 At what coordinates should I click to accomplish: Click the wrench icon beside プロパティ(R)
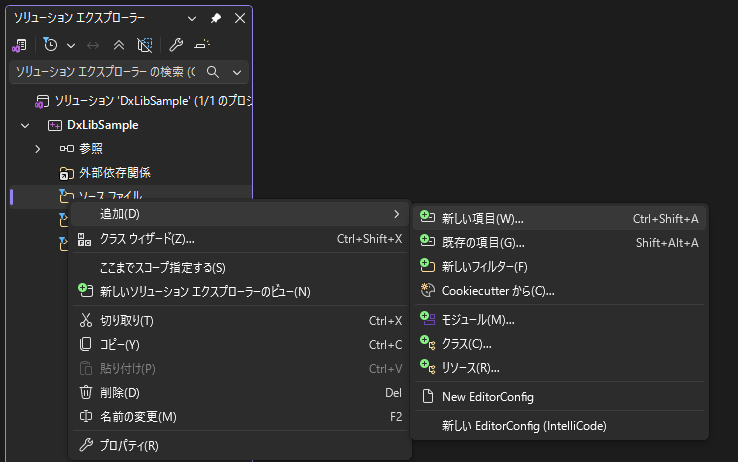pos(86,445)
